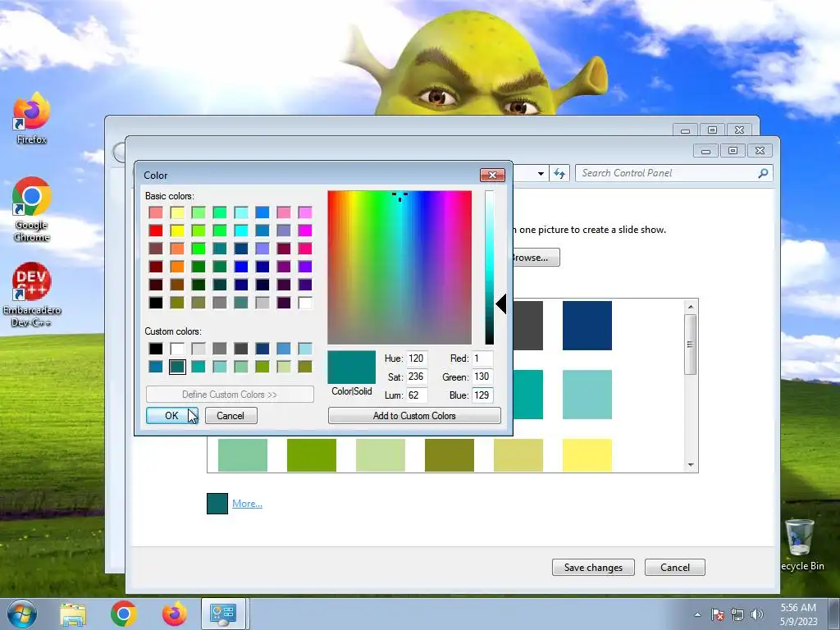Click the Browse... button
Viewport: 840px width, 630px height.
tap(533, 257)
